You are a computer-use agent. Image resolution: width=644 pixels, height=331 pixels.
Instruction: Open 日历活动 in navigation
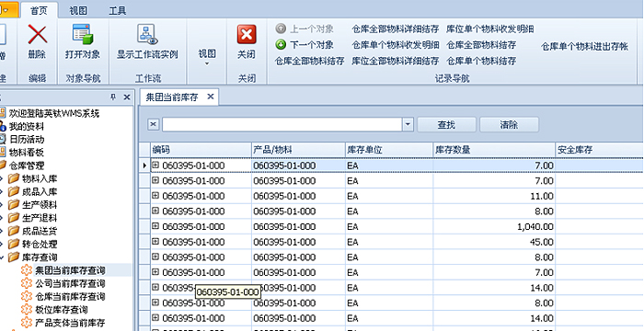[27, 139]
